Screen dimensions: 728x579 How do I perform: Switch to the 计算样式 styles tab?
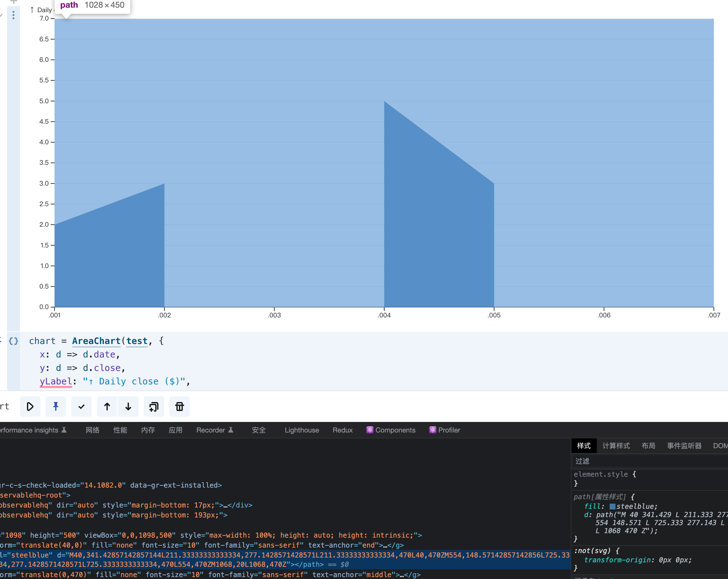click(617, 446)
